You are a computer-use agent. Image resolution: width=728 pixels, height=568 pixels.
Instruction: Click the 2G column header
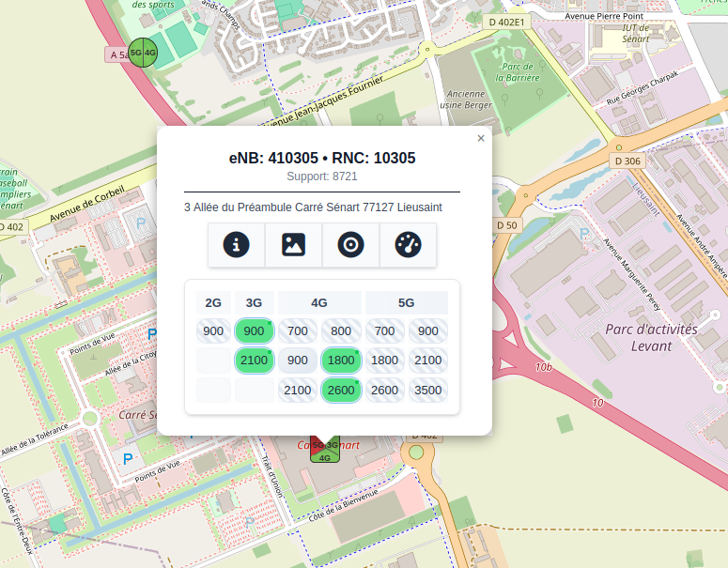(213, 302)
